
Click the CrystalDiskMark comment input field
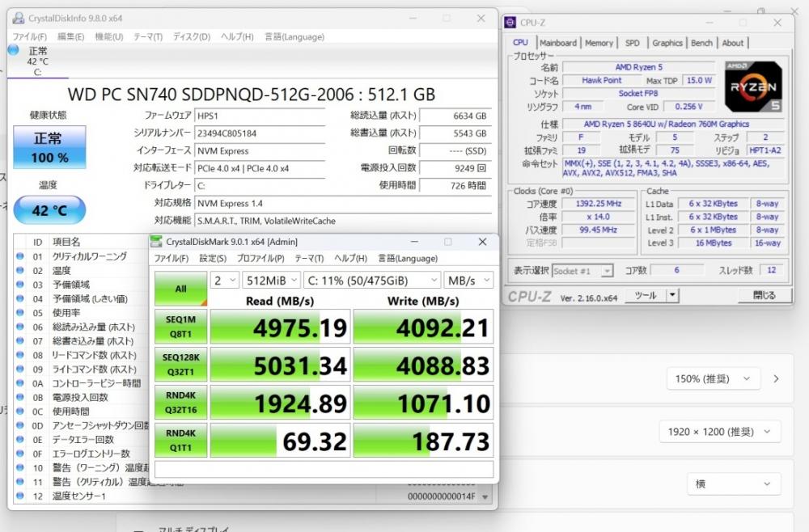click(x=324, y=469)
